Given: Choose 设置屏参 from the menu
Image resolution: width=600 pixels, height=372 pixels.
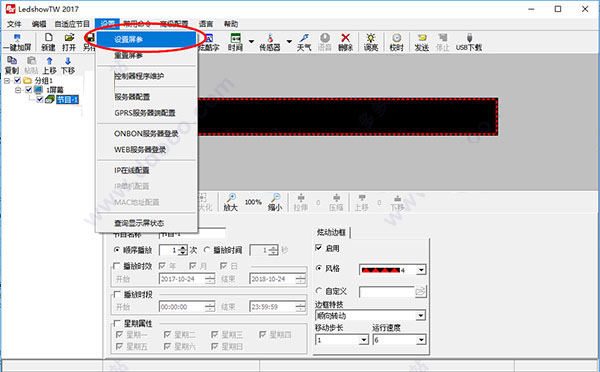Looking at the screenshot, I should (x=147, y=39).
